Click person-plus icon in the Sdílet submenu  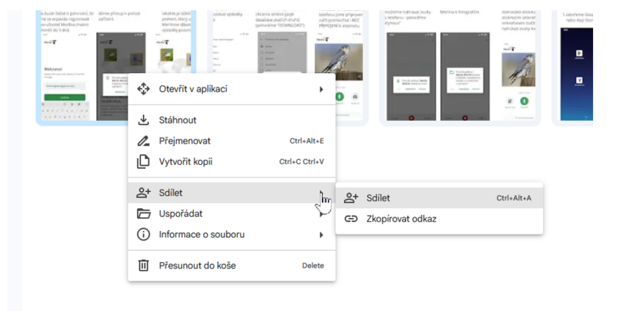[x=351, y=198]
